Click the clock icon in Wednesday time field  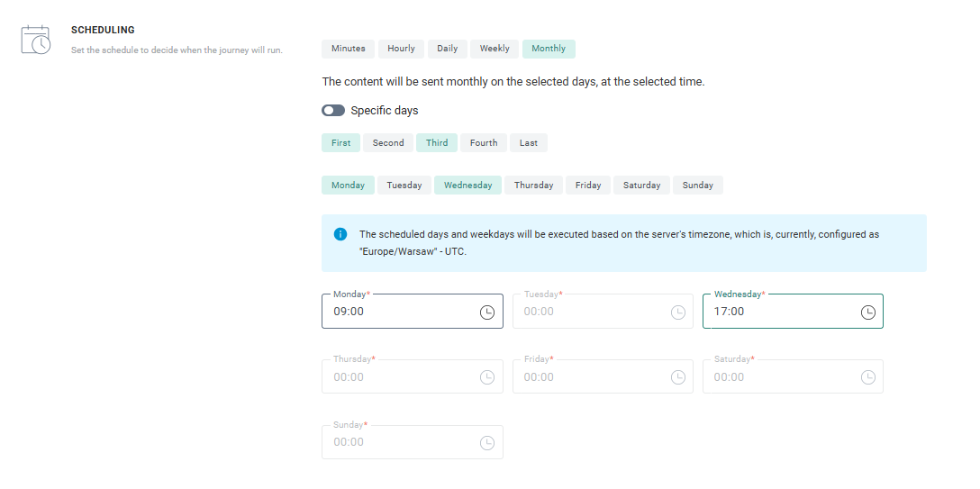(867, 312)
